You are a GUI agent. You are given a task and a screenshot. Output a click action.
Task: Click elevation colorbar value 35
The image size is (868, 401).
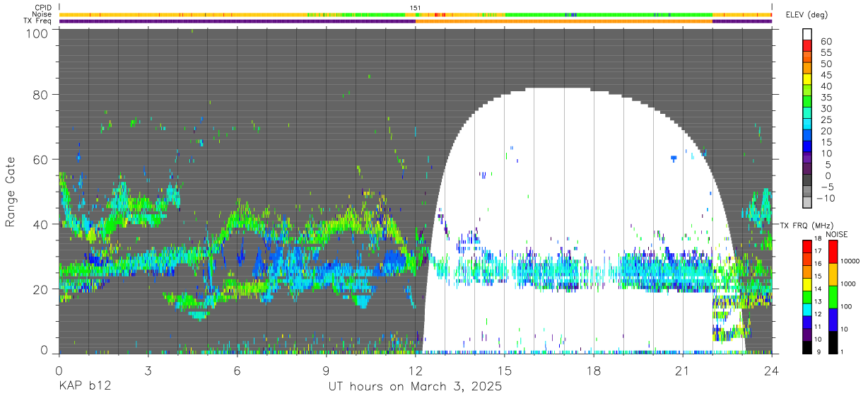pos(827,98)
